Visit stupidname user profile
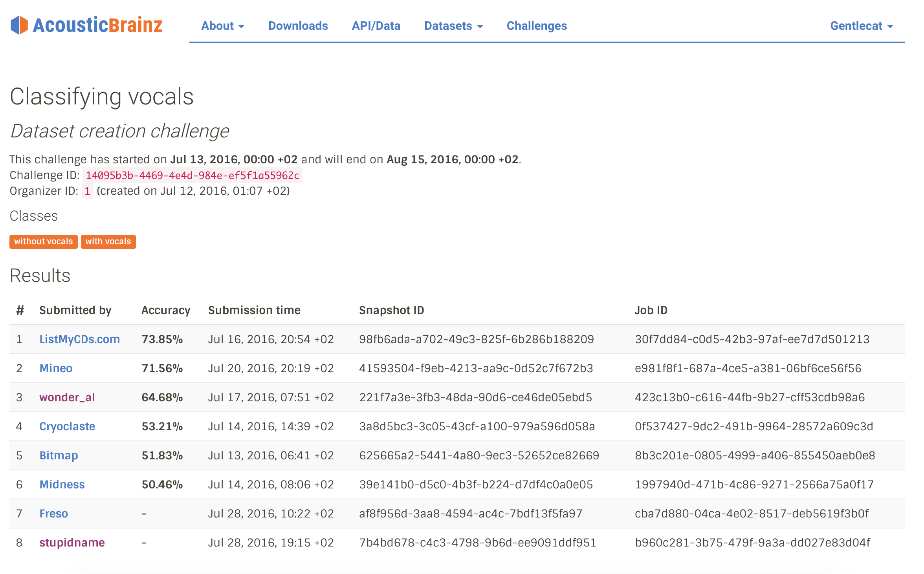This screenshot has height=574, width=924. coord(72,543)
